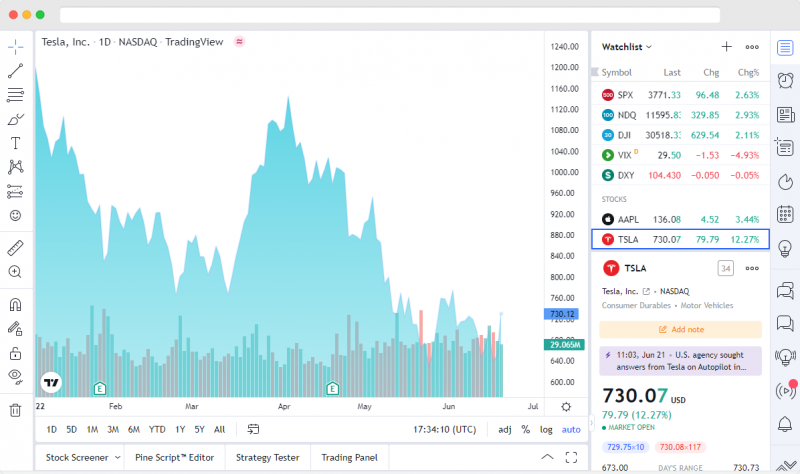Click the trash icon to remove drawings

[x=15, y=410]
